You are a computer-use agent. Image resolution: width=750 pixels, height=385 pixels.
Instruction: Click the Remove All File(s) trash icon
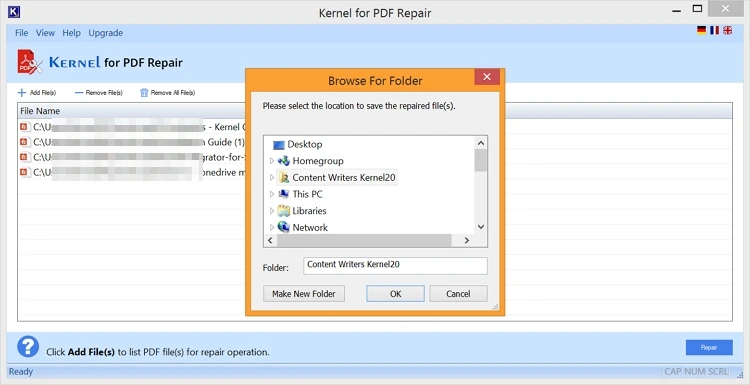[144, 93]
